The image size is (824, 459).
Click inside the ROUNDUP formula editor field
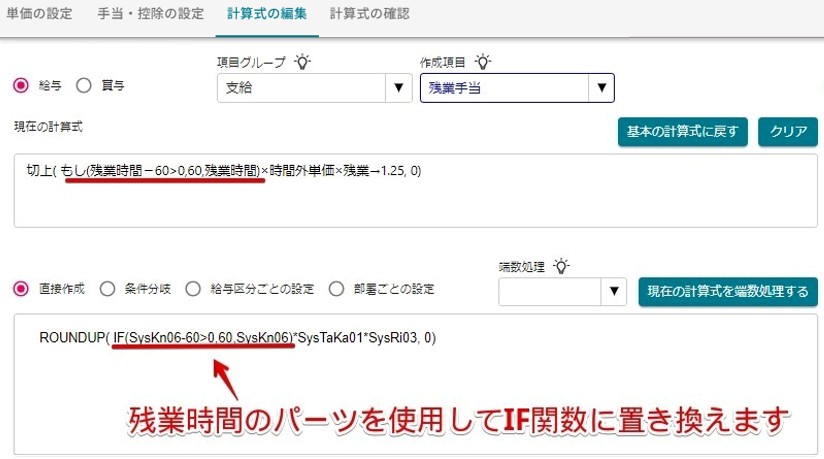(416, 384)
